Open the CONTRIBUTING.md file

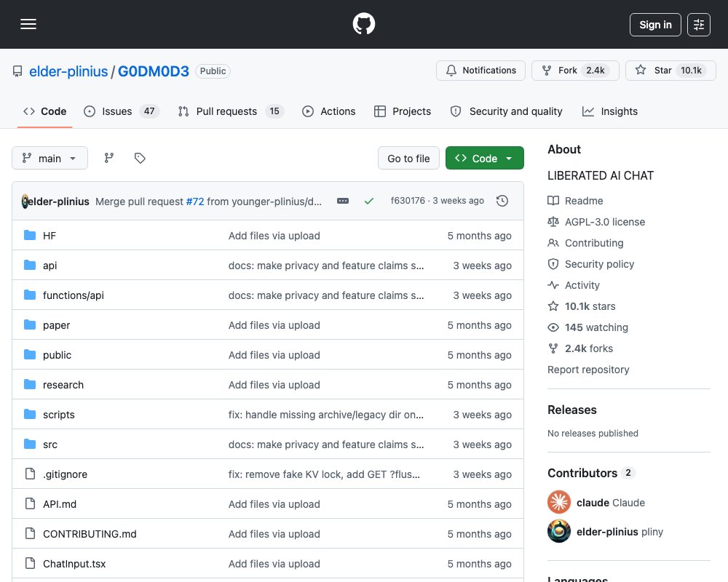pyautogui.click(x=90, y=534)
